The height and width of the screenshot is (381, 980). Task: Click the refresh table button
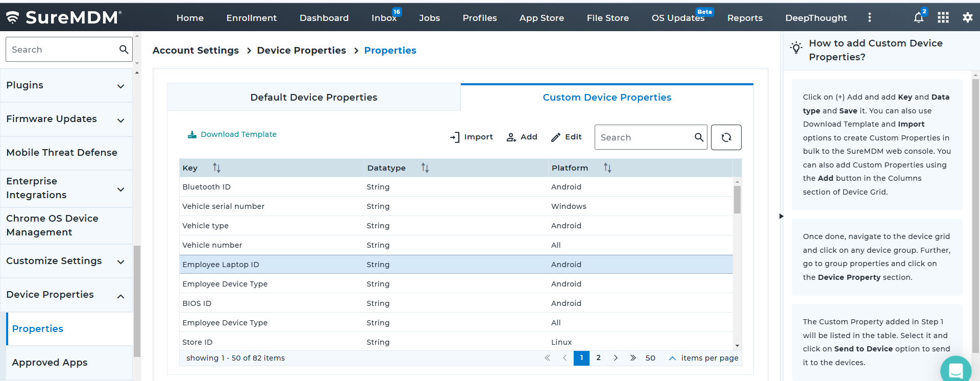726,137
